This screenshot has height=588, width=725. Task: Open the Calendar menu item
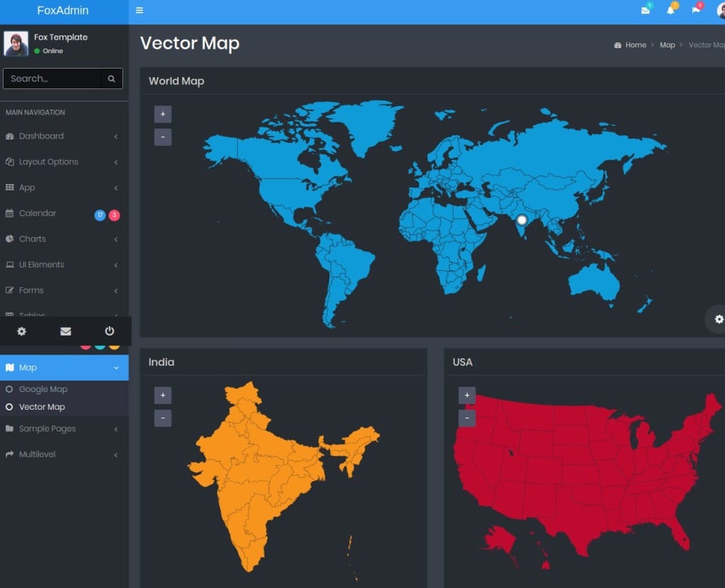[x=38, y=213]
